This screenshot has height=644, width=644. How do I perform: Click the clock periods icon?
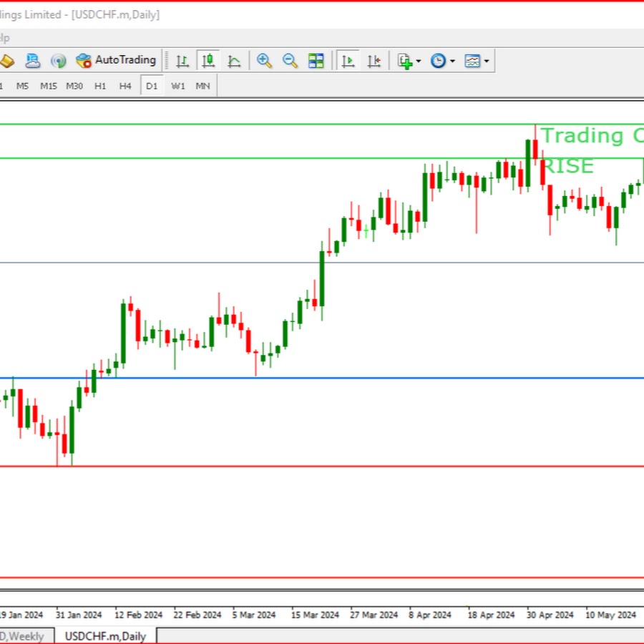point(438,61)
